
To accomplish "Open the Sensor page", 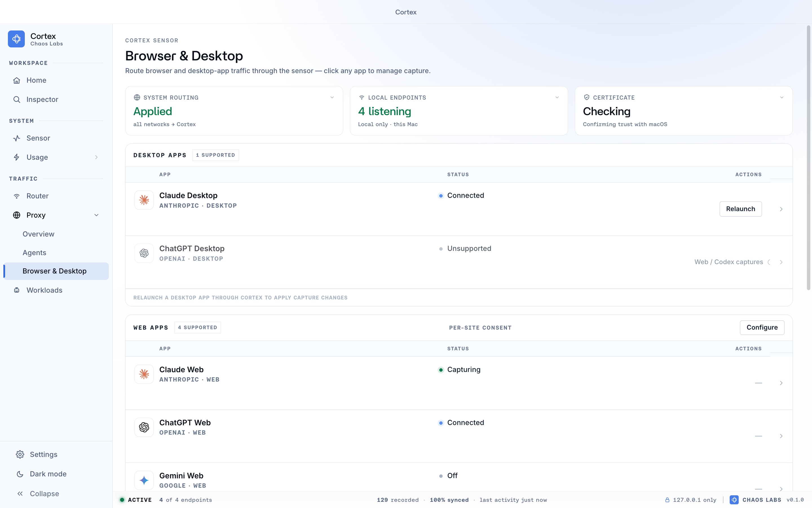I will pyautogui.click(x=56, y=138).
